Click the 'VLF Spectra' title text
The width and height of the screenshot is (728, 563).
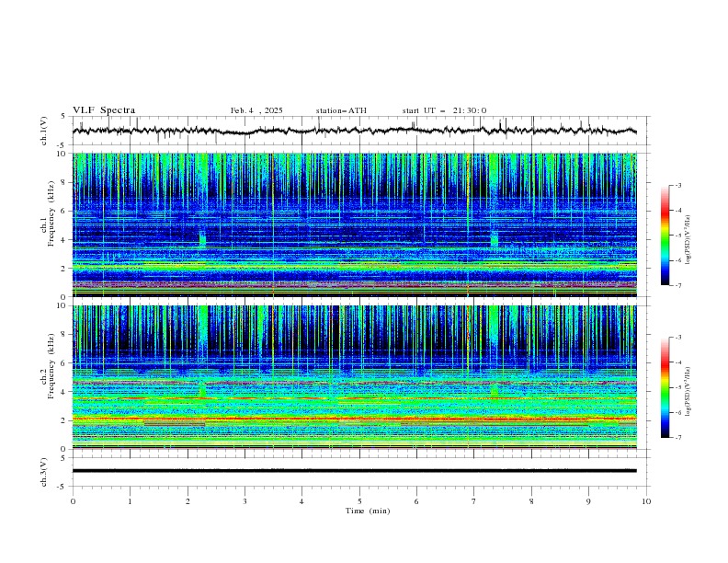[104, 110]
